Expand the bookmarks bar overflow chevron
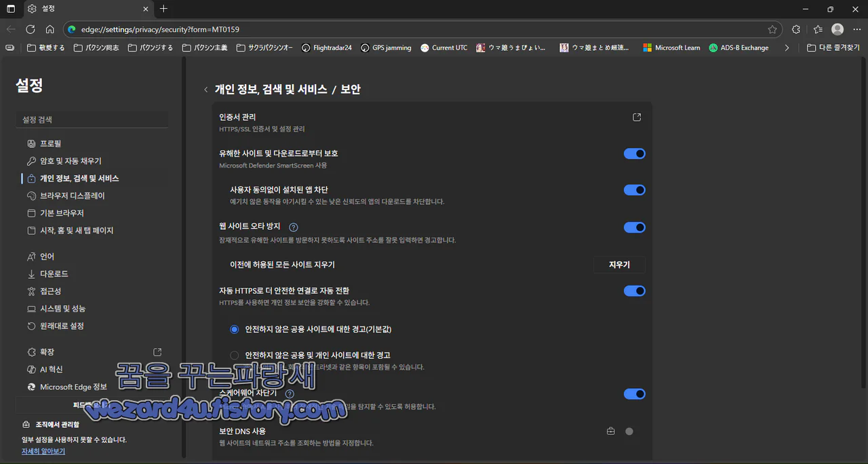 (787, 47)
